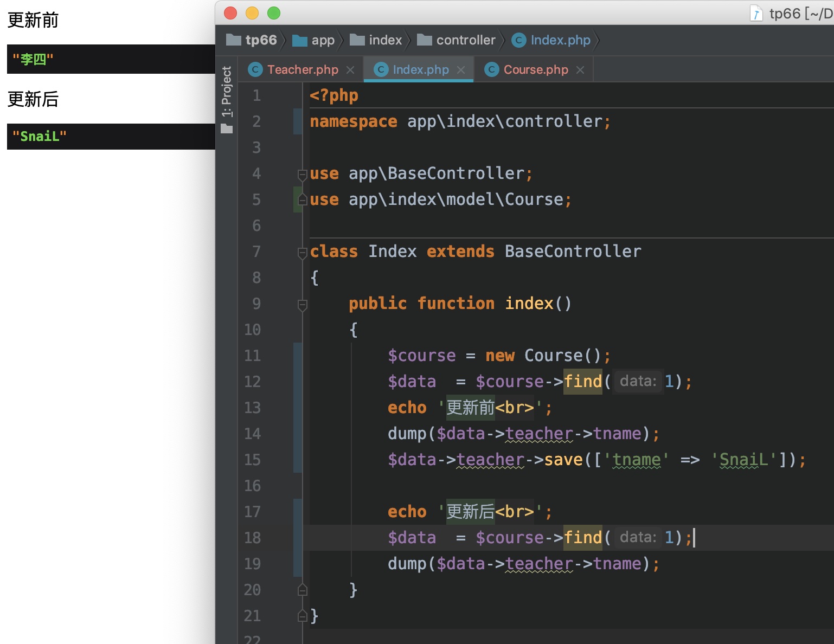Click the "李四" dump output in browser
Image resolution: width=834 pixels, height=644 pixels.
click(x=33, y=59)
